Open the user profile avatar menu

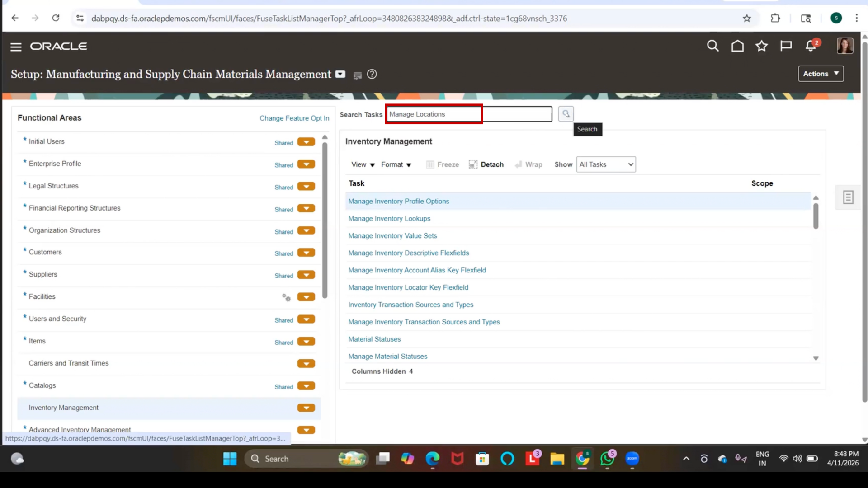pos(844,46)
